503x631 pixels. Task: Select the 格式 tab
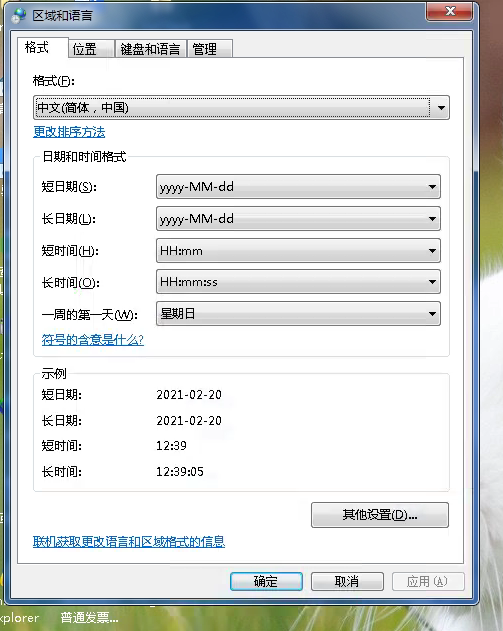coord(42,47)
